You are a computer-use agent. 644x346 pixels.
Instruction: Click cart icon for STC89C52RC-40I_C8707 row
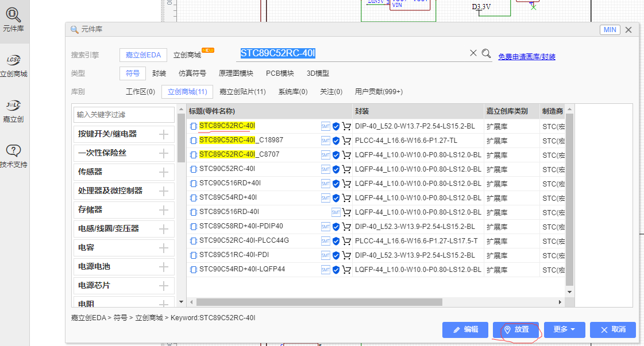346,155
